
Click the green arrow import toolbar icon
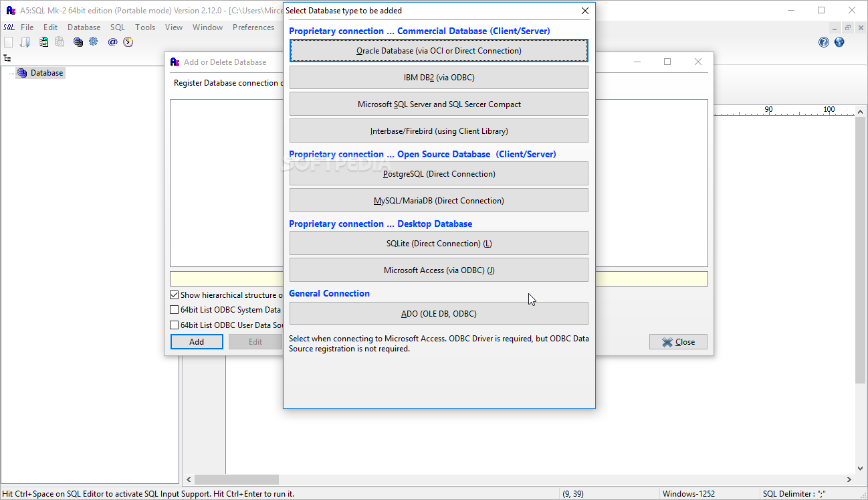[43, 41]
